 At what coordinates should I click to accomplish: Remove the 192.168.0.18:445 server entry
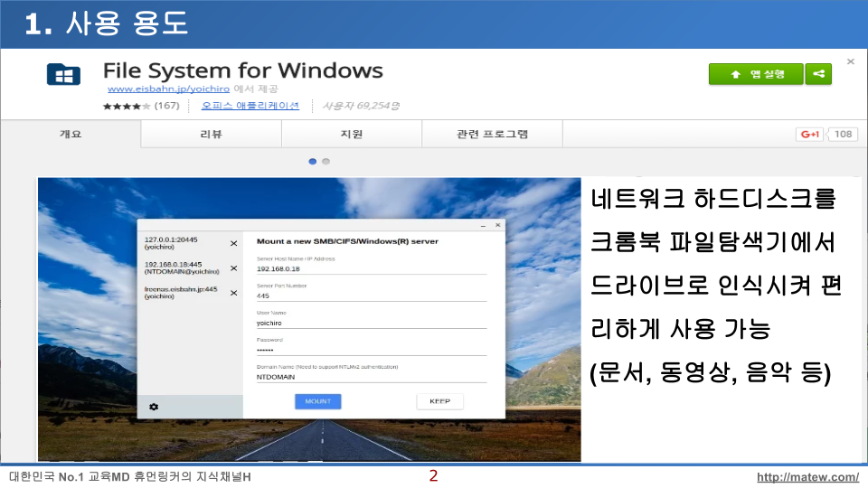[x=233, y=268]
